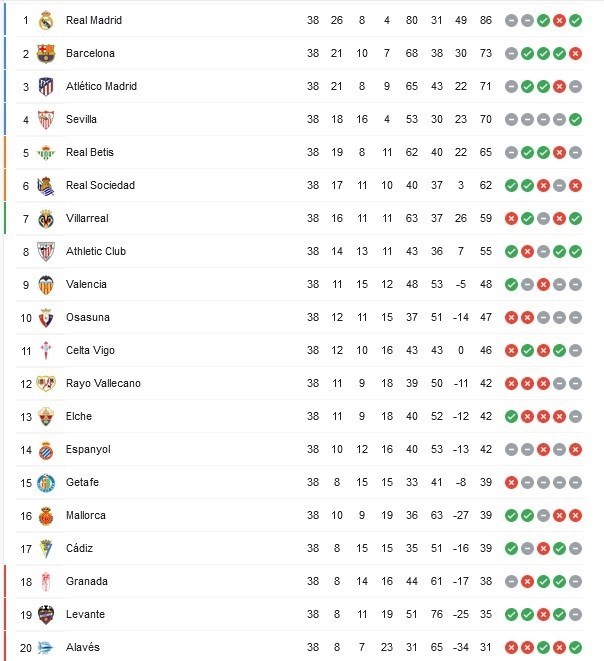
Task: Open the Rayo Vallecano team page
Action: 103,383
